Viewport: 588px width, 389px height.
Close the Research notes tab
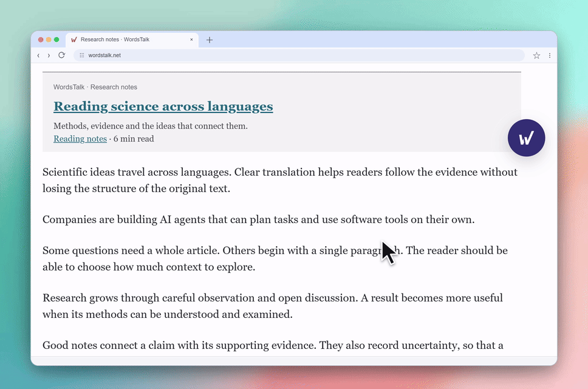191,40
